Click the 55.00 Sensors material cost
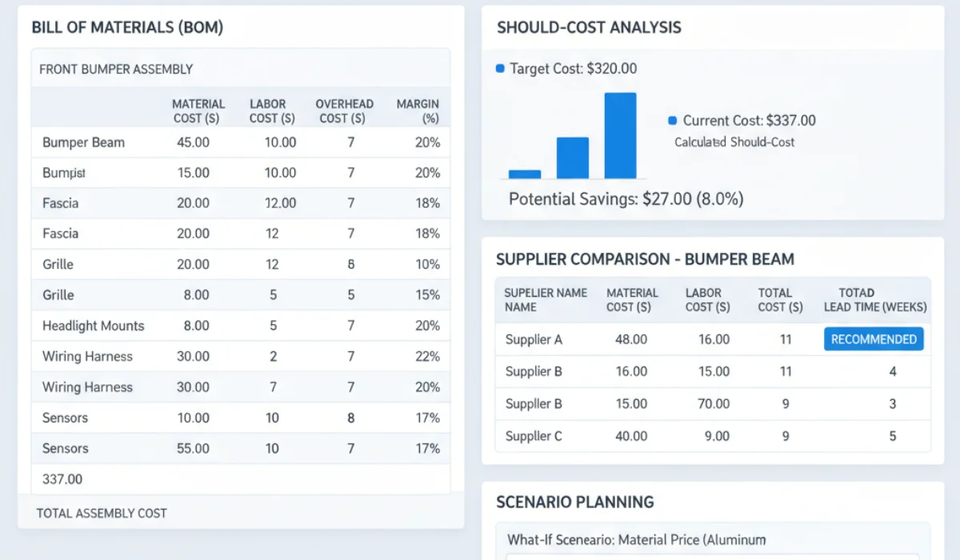 tap(193, 448)
